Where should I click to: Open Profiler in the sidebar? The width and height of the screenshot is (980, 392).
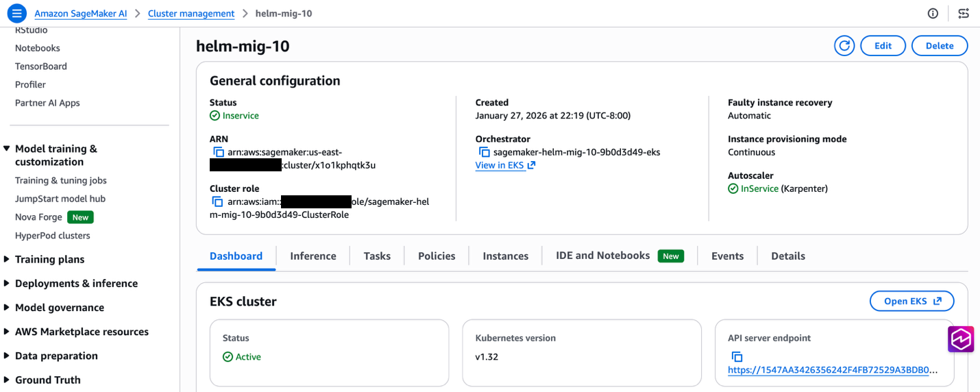[30, 84]
